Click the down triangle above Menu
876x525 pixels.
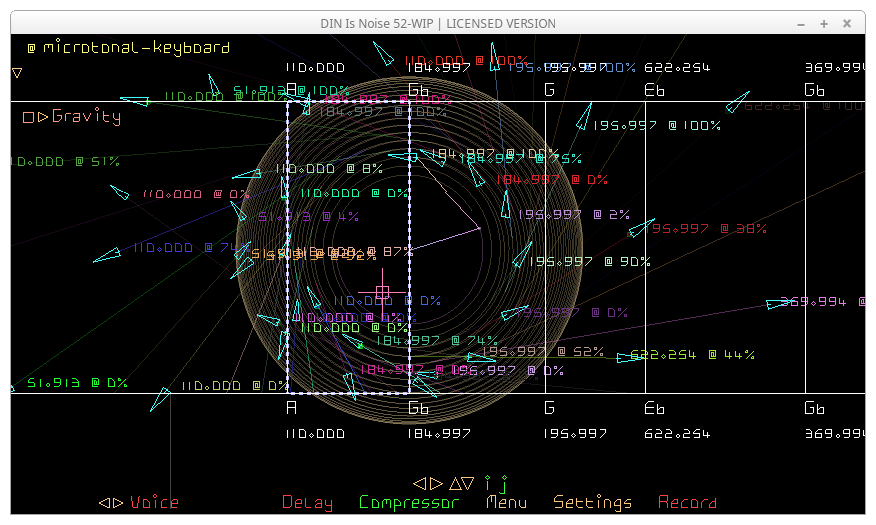coord(467,483)
